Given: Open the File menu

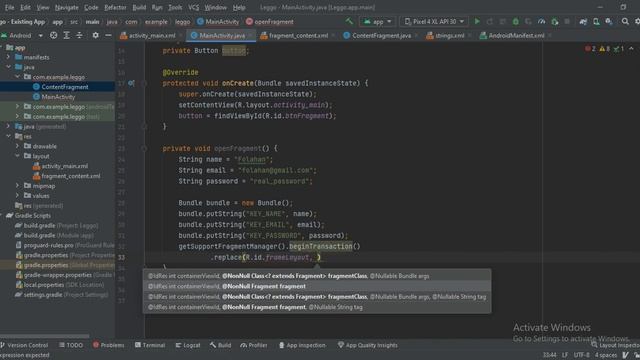Looking at the screenshot, I should [9, 7].
